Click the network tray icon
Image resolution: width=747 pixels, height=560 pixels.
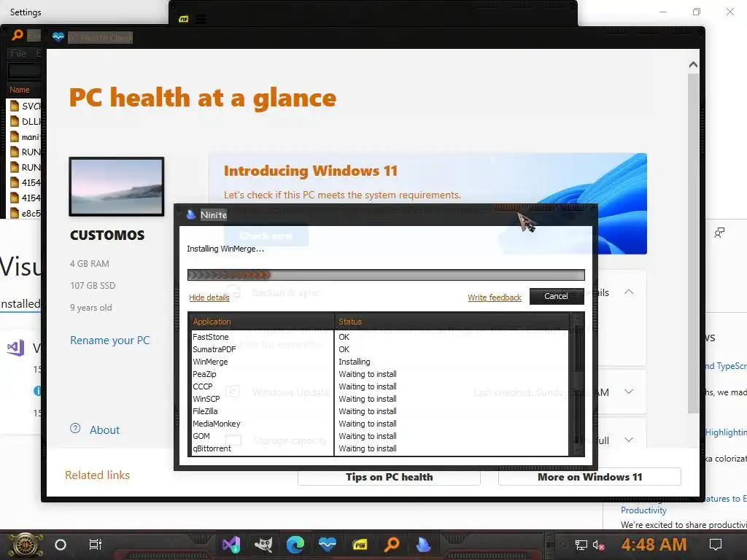click(x=581, y=545)
